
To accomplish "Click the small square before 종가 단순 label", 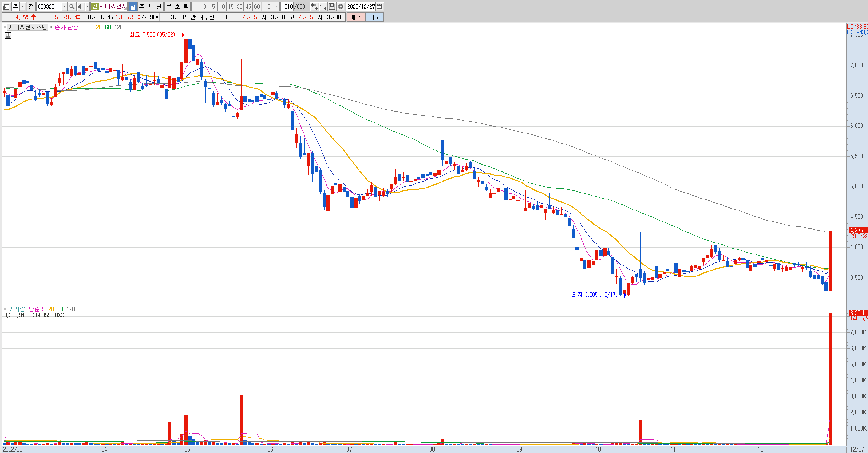I will click(x=51, y=28).
